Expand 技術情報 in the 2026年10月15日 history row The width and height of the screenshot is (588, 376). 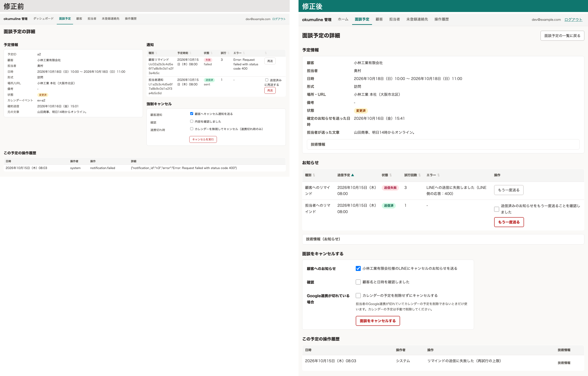coord(564,363)
